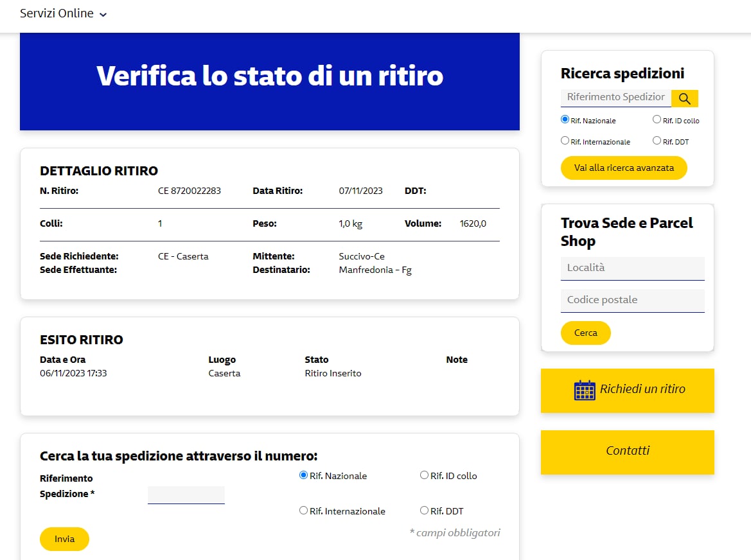The height and width of the screenshot is (560, 751).
Task: Click the ESITO RITIRO heading
Action: tap(82, 340)
